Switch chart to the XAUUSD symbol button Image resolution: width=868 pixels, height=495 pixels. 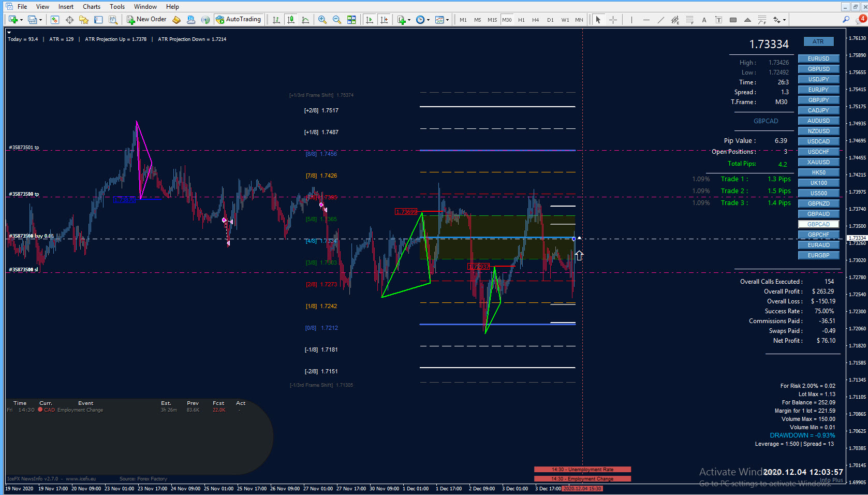coord(818,162)
